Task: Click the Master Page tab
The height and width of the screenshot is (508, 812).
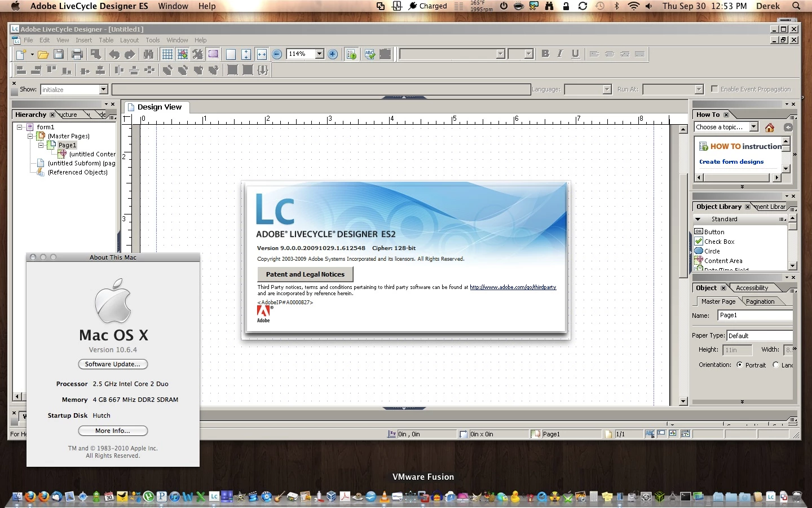Action: pos(718,301)
